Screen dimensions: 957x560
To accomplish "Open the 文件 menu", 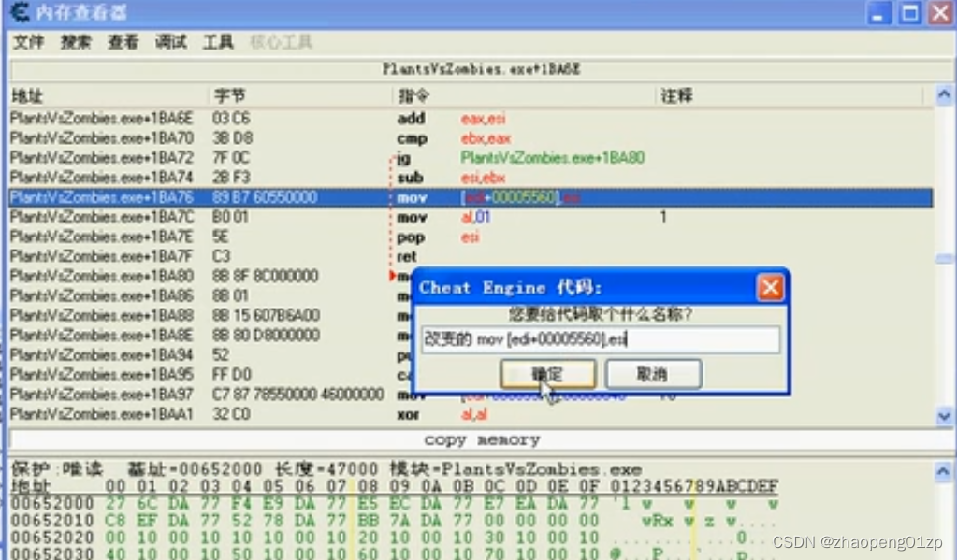I will [x=29, y=42].
